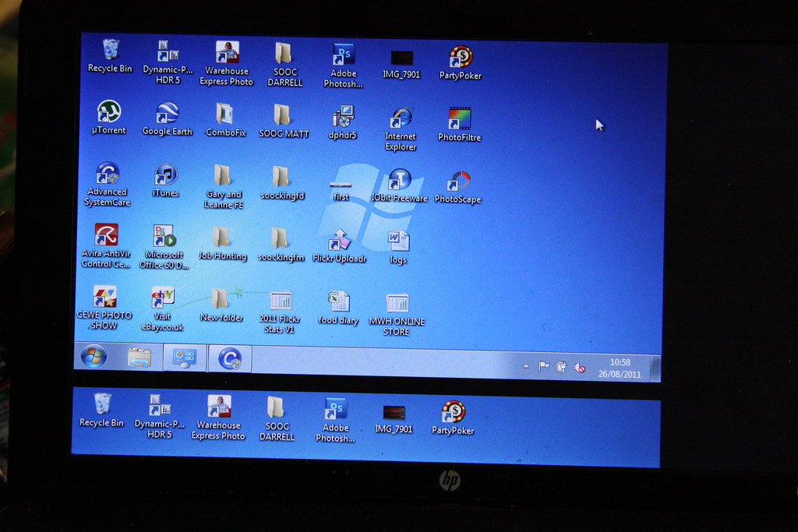This screenshot has width=798, height=532.
Task: Open Avira AntiVir Control Center shortcut
Action: pos(106,235)
